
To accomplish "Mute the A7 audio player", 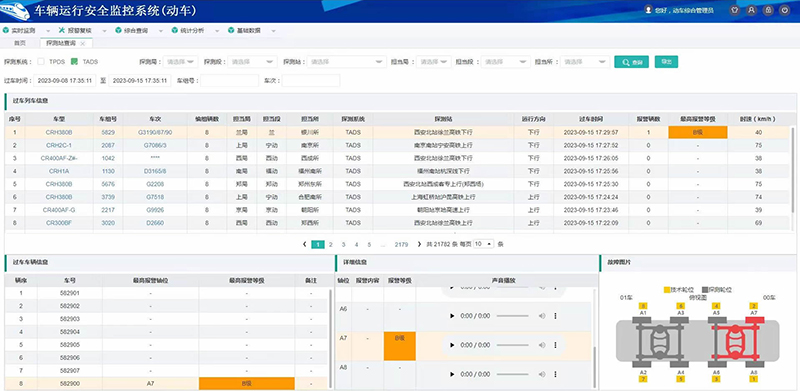I will [542, 345].
